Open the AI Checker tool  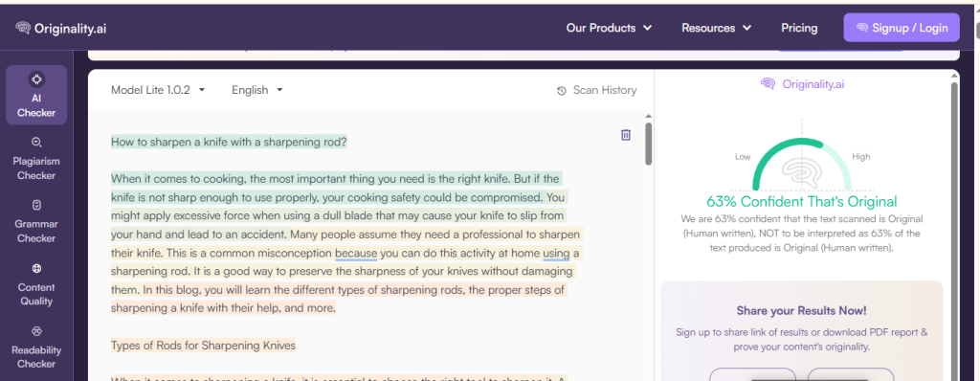click(x=36, y=95)
